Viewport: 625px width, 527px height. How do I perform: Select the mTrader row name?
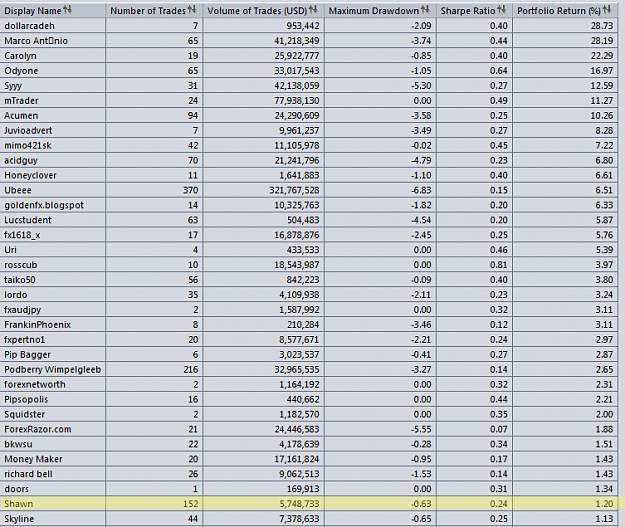[x=21, y=100]
